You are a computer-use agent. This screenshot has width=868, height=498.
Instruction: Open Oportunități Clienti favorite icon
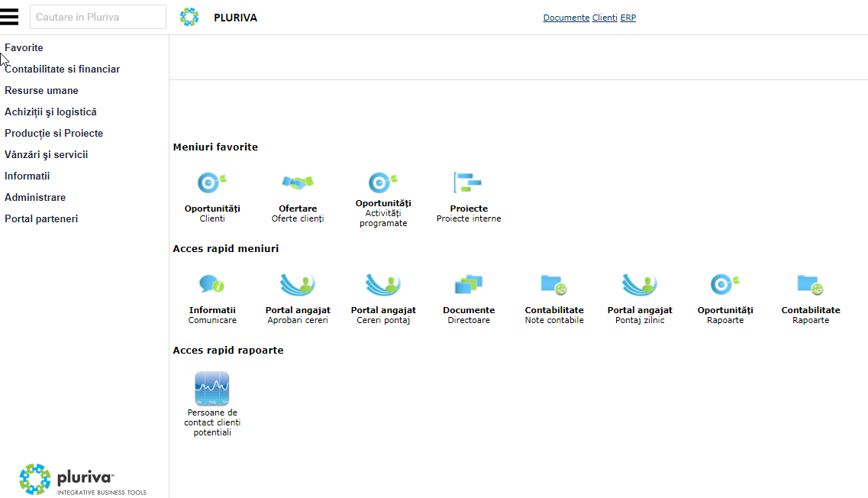point(212,183)
